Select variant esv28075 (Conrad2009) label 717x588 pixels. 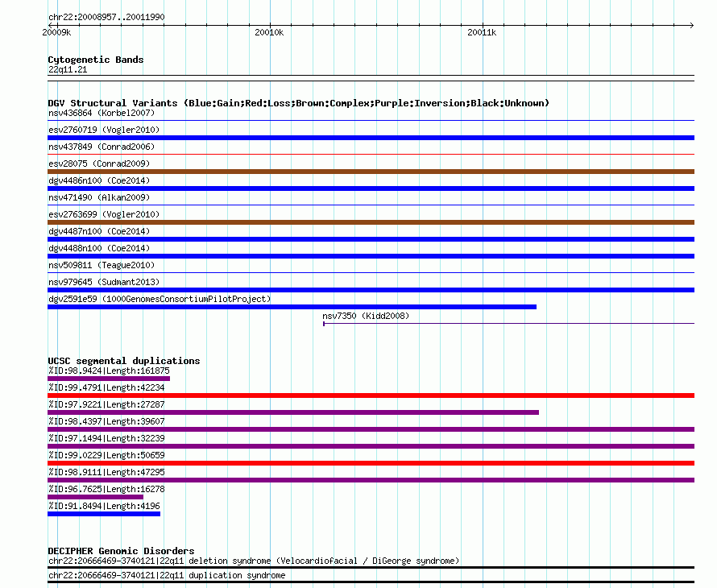(99, 164)
